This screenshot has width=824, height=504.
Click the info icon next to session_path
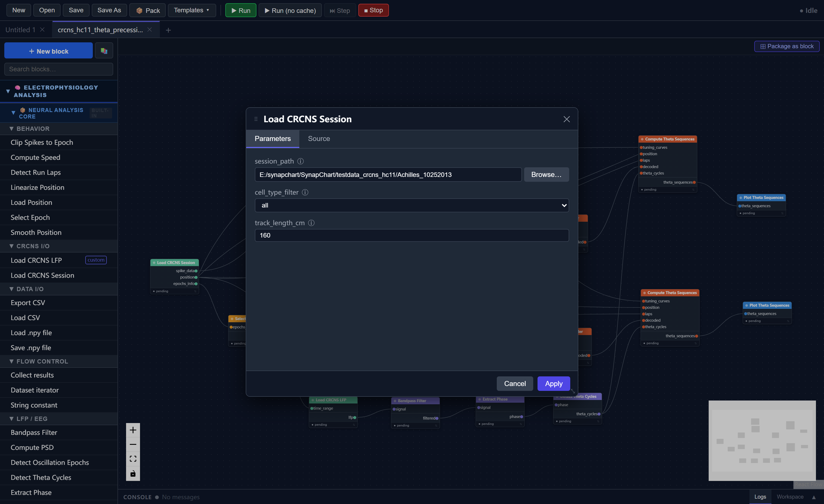tap(301, 161)
